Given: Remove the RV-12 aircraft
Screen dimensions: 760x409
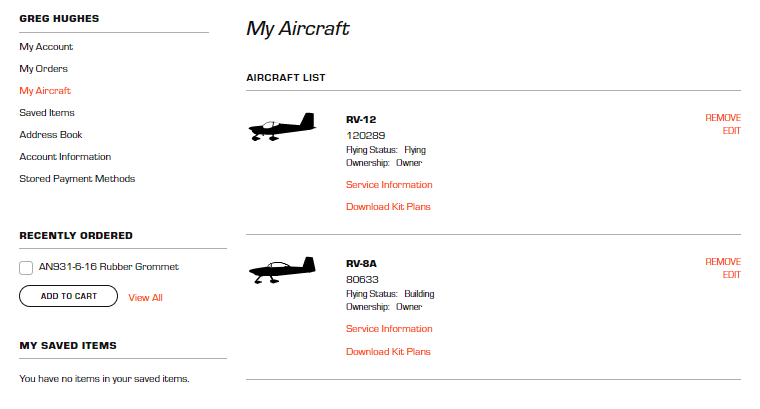Looking at the screenshot, I should tap(723, 118).
